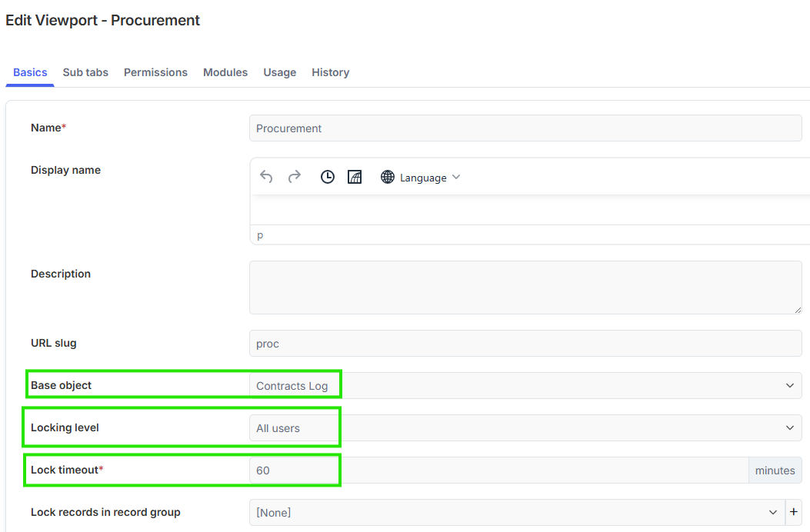Open the clock history icon in editor toolbar
810x532 pixels.
328,177
